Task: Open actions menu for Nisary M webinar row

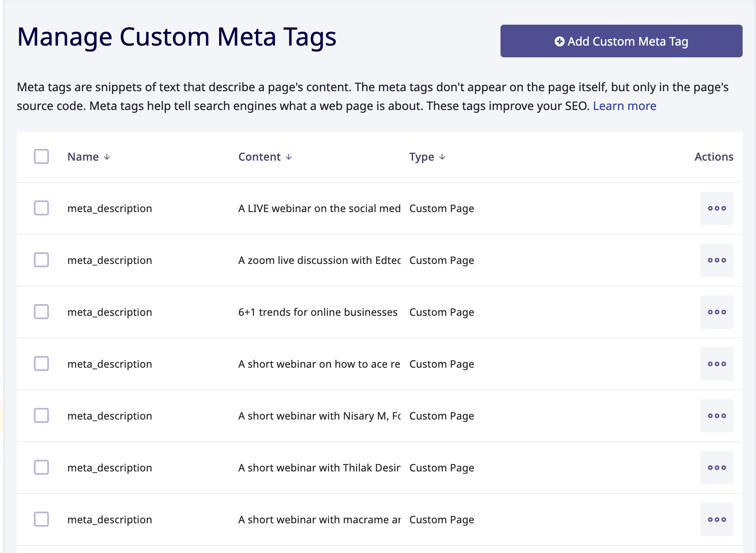Action: pyautogui.click(x=717, y=416)
